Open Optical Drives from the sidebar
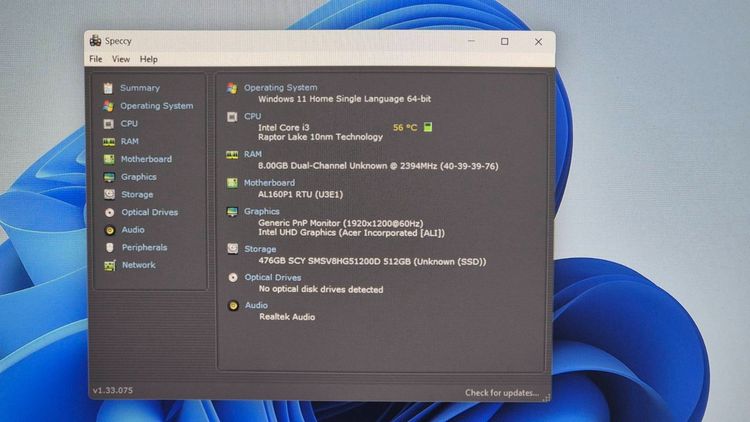Screen dimensions: 750x422 (149, 212)
